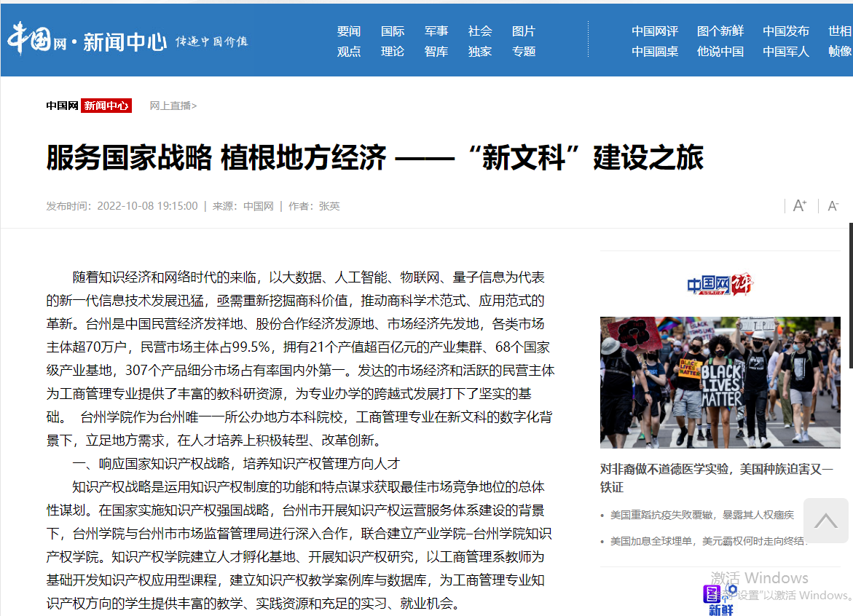This screenshot has height=616, width=853.
Task: Open the 专题 navigation link
Action: pyautogui.click(x=524, y=52)
